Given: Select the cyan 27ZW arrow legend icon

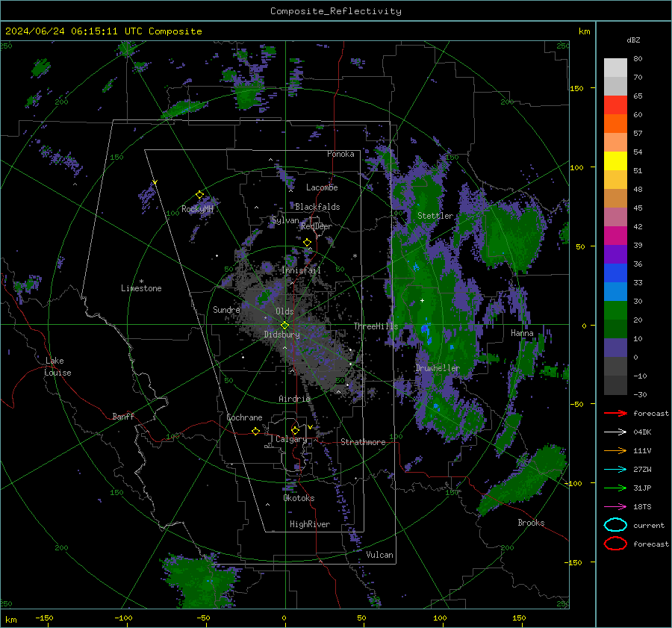Looking at the screenshot, I should (x=615, y=470).
